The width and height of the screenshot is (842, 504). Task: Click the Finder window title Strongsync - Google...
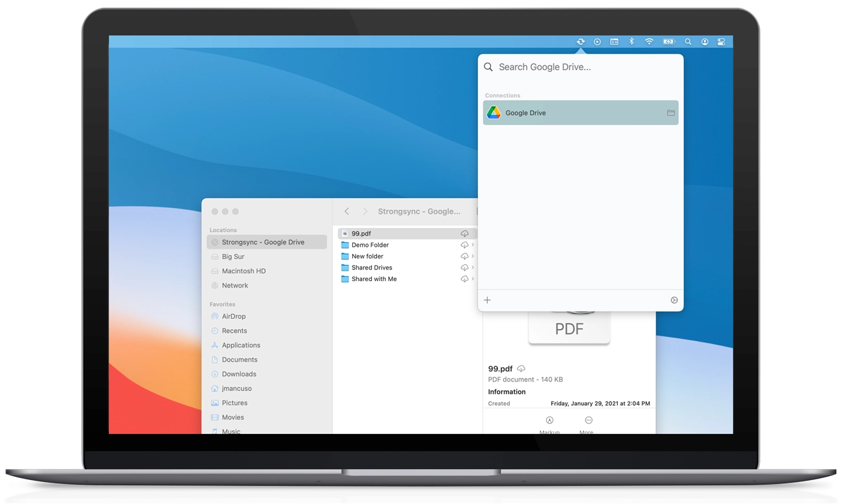tap(419, 211)
